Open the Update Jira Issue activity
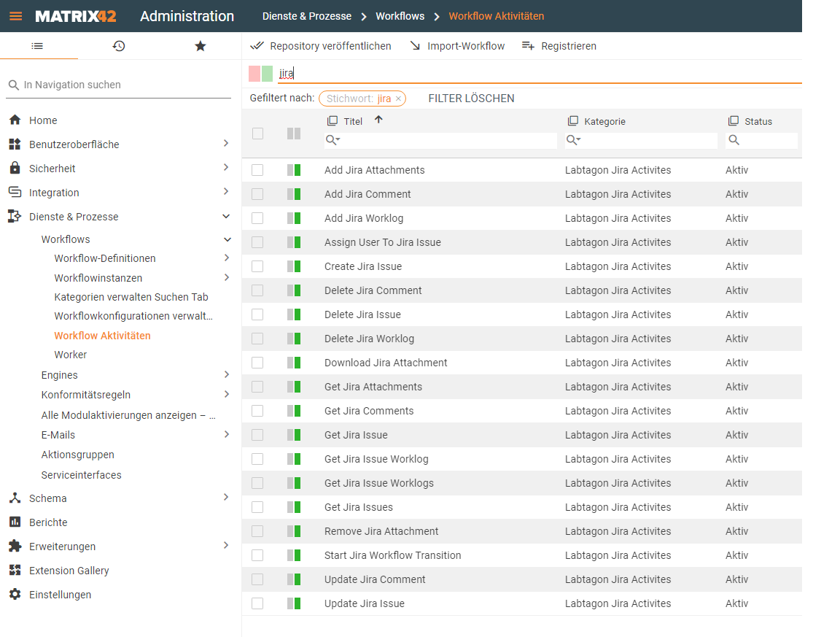Image resolution: width=840 pixels, height=637 pixels. coord(364,603)
